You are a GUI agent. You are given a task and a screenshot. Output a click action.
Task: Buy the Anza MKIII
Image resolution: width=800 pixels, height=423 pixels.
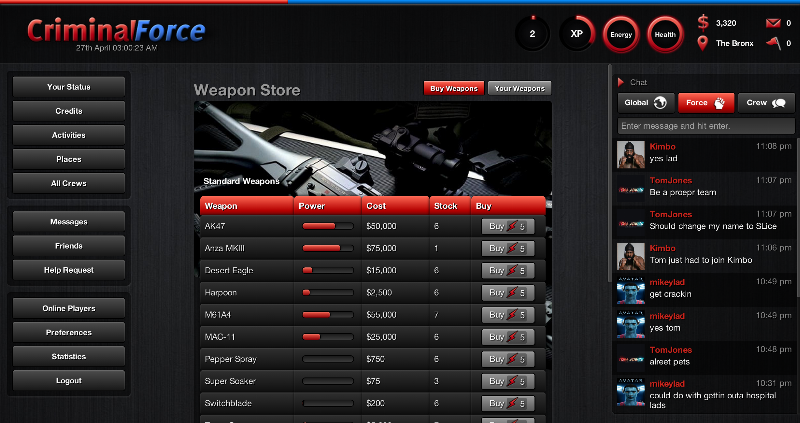coord(508,248)
